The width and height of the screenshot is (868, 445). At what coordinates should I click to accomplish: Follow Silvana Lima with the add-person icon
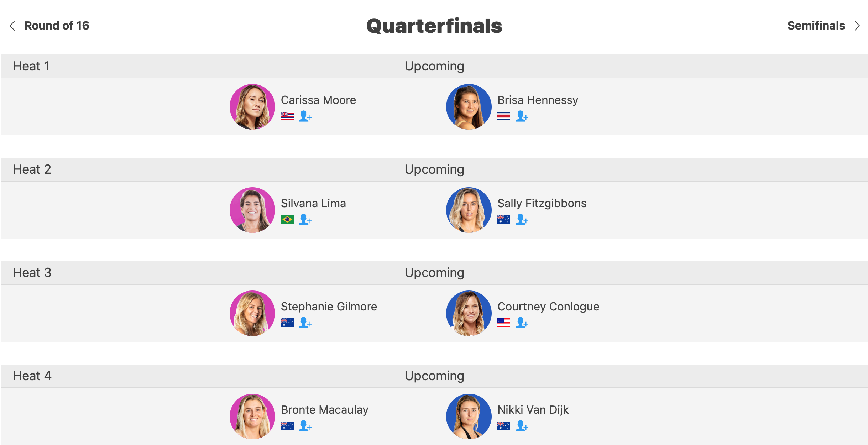pos(305,219)
